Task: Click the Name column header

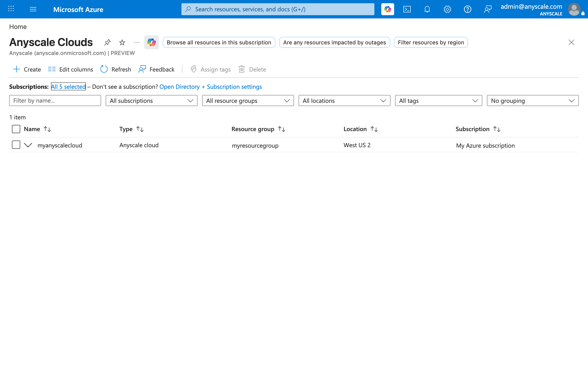Action: coord(32,129)
